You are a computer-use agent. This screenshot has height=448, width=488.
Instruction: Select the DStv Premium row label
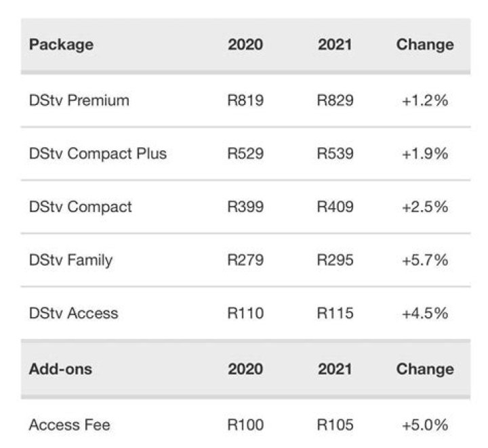tap(79, 101)
